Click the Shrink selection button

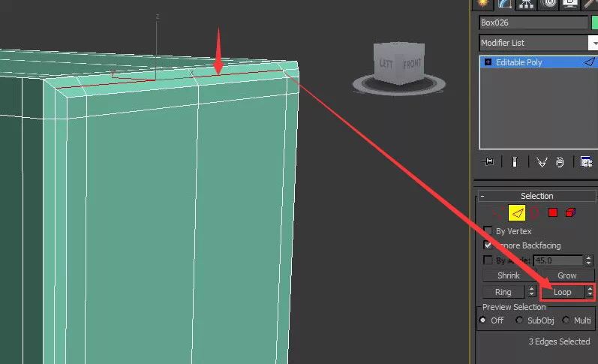click(x=509, y=275)
